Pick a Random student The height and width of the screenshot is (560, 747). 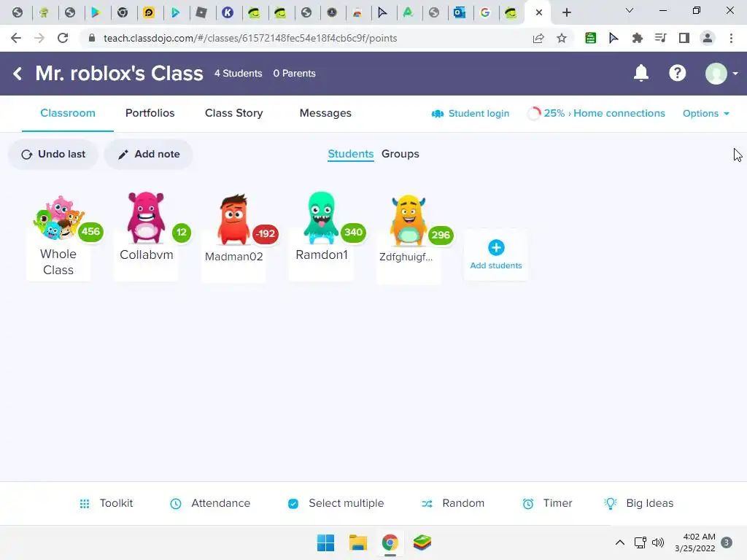[452, 503]
